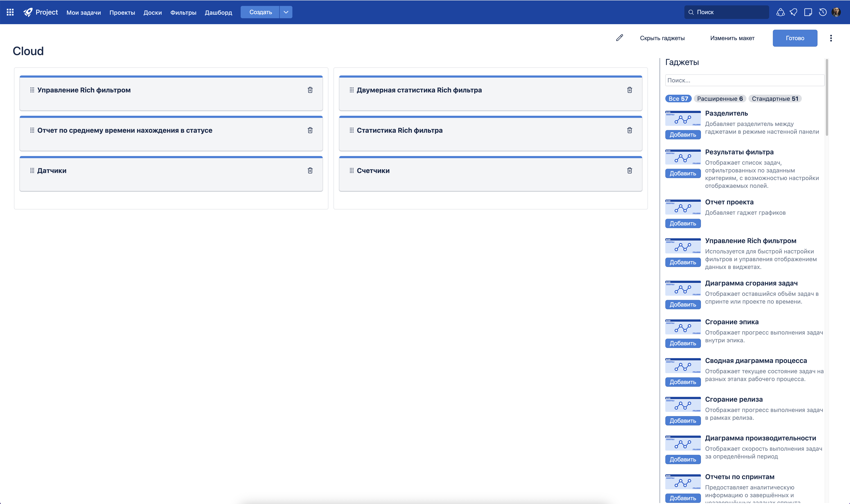Click the Сгорание релиза gadget thumbnail
Viewport: 850px width, 504px height.
click(x=683, y=404)
